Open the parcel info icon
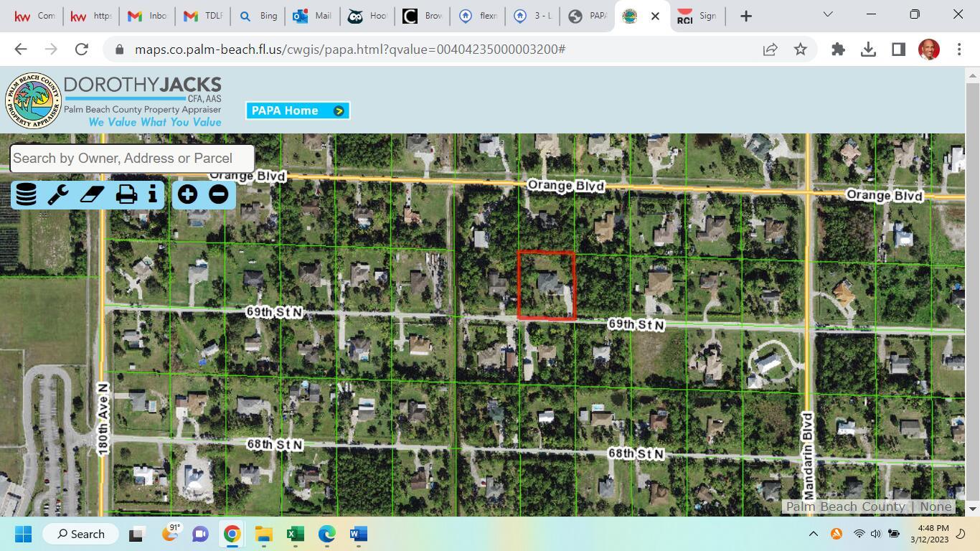The image size is (980, 551). pos(151,194)
